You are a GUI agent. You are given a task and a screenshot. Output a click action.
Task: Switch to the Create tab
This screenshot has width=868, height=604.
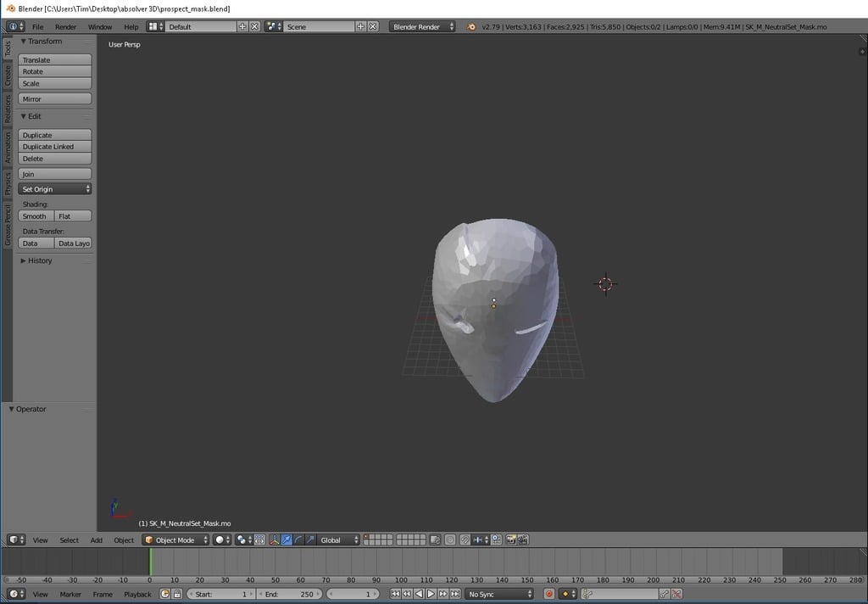coord(7,75)
